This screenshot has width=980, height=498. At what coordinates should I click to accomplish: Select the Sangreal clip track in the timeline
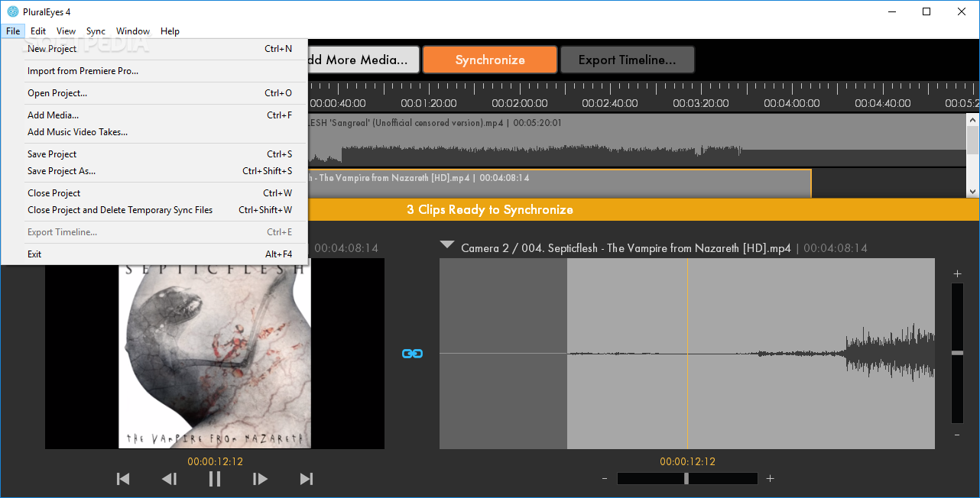pyautogui.click(x=636, y=140)
